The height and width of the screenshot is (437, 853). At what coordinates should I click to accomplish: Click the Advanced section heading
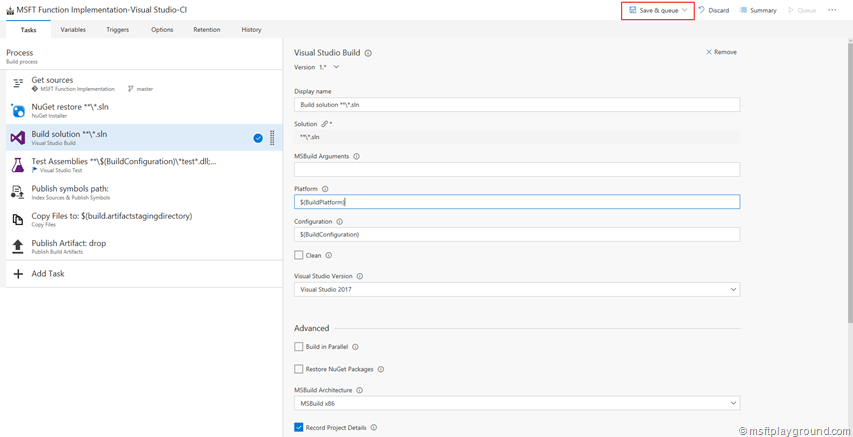click(312, 328)
